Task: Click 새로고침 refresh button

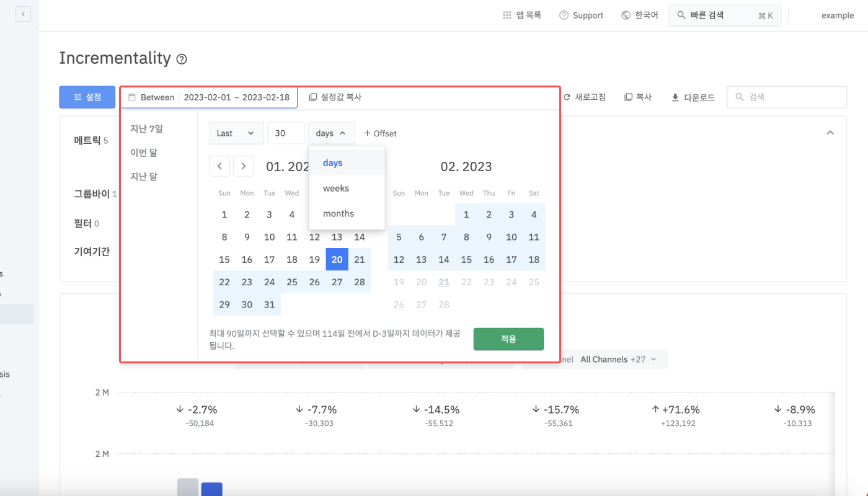Action: (x=584, y=97)
